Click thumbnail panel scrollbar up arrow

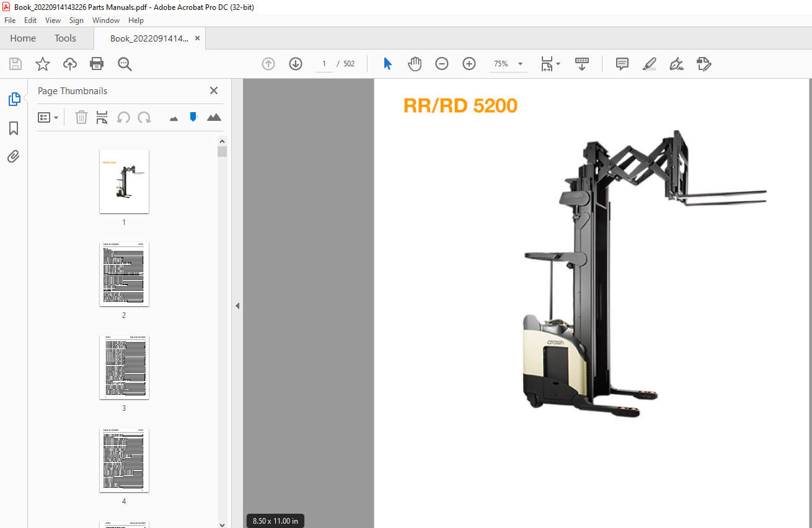tap(223, 141)
